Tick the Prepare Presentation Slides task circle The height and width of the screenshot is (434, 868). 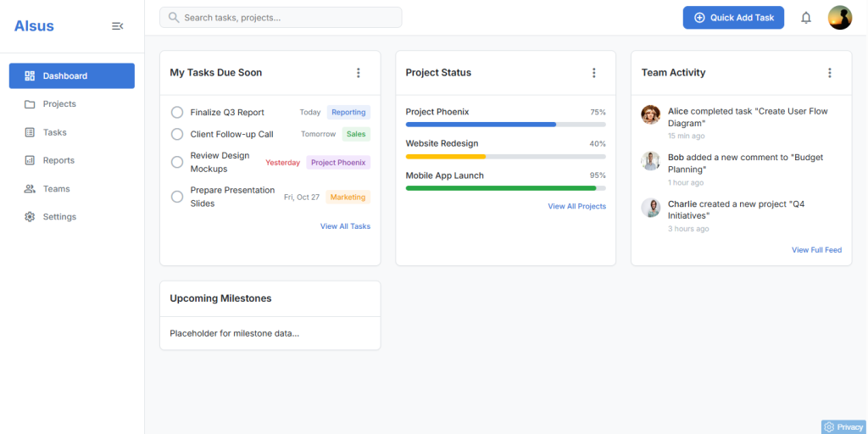pos(177,197)
